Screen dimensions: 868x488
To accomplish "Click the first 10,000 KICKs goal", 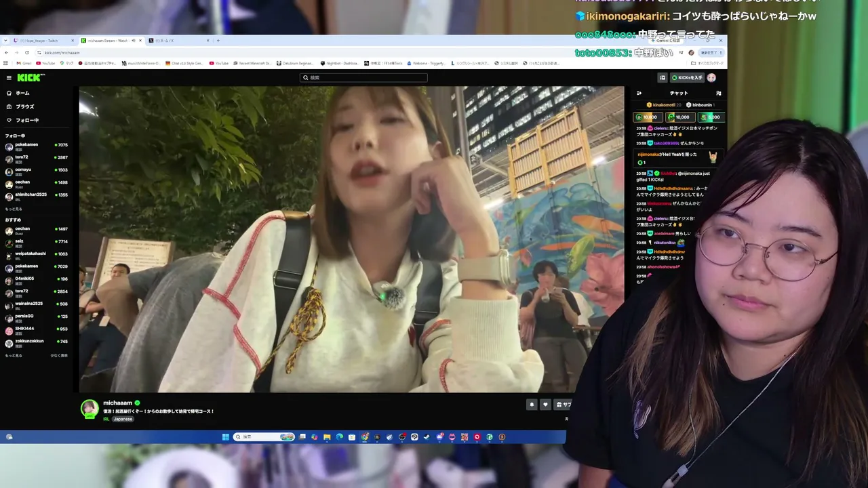I will pyautogui.click(x=647, y=117).
